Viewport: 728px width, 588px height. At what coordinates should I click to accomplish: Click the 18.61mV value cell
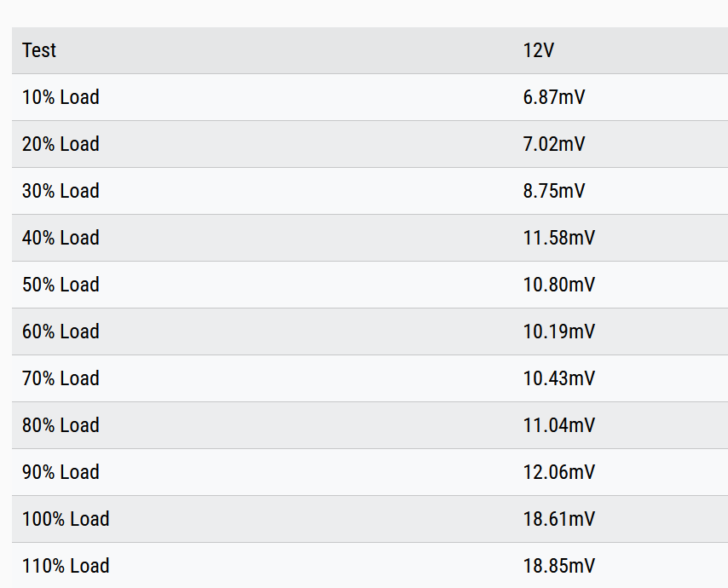pos(559,519)
